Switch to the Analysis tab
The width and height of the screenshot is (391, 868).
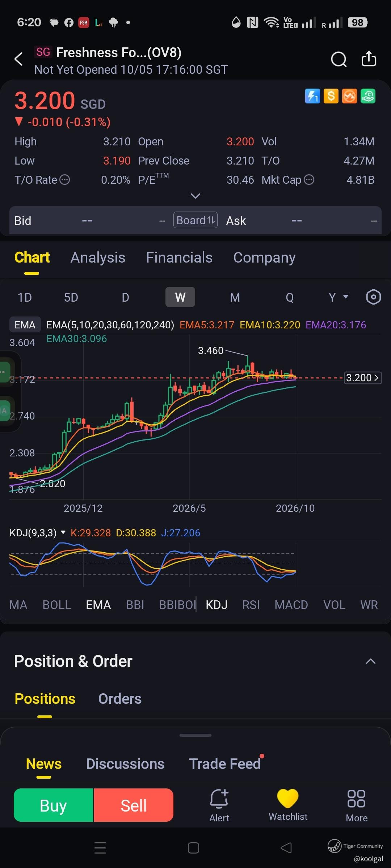(x=98, y=258)
